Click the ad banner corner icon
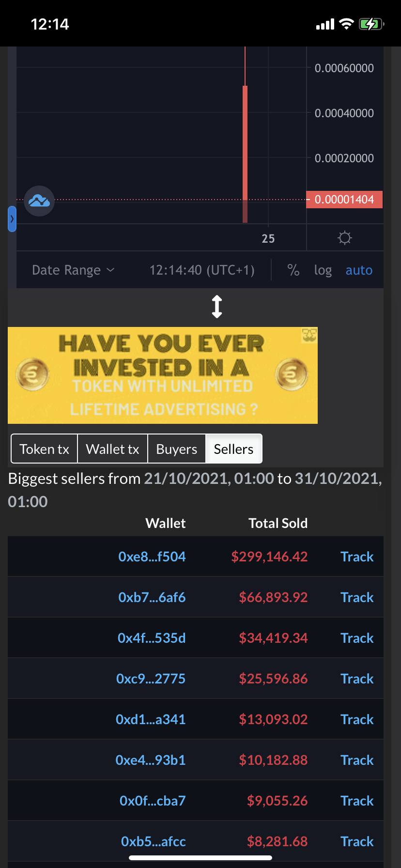 pos(309,335)
